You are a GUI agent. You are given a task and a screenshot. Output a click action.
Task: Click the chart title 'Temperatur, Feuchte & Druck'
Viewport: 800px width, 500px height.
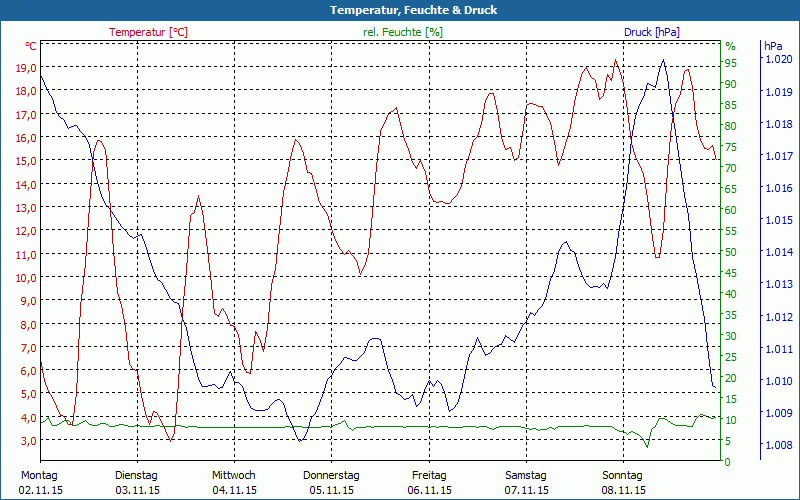(x=400, y=10)
